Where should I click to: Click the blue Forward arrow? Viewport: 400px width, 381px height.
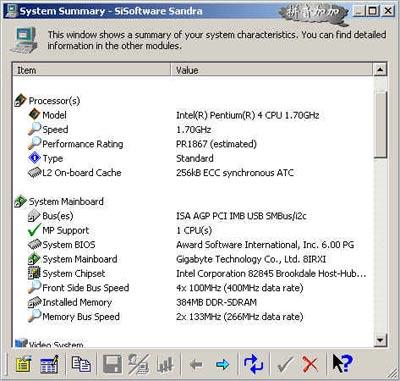[222, 364]
